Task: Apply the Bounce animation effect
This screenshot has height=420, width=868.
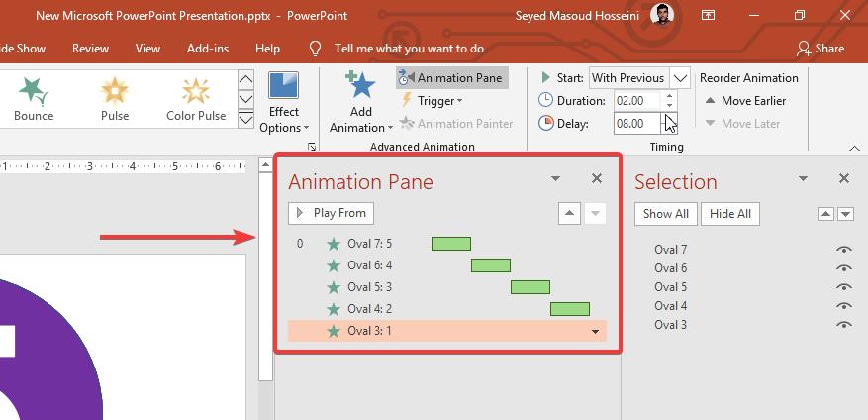Action: click(x=34, y=100)
